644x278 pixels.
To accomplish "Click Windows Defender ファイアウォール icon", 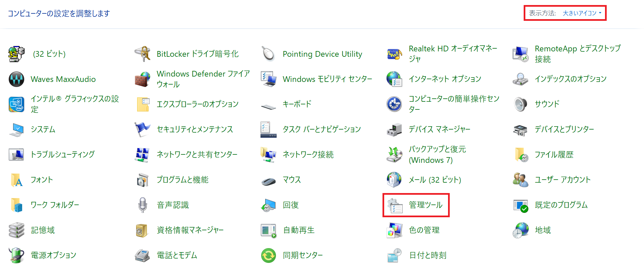I will pos(143,79).
